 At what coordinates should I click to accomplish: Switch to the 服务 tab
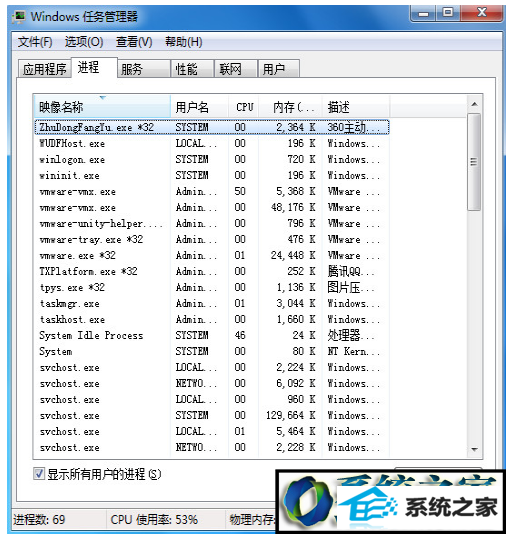coord(144,69)
